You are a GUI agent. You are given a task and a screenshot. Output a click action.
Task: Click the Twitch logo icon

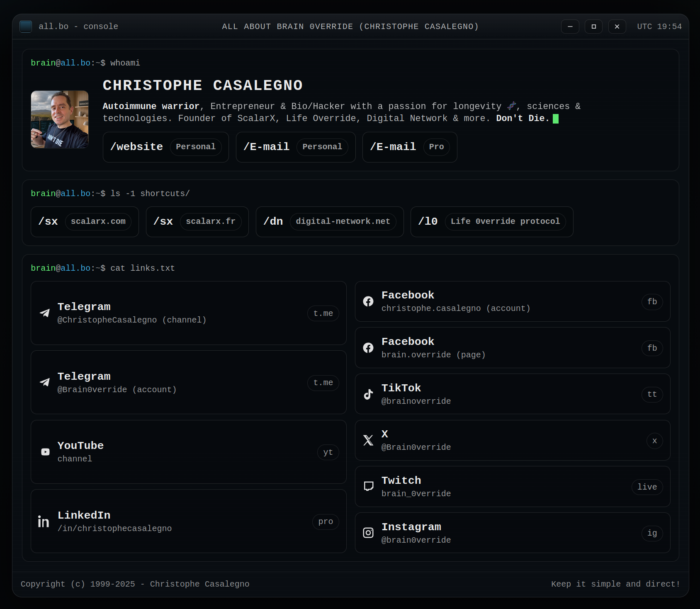(x=368, y=486)
